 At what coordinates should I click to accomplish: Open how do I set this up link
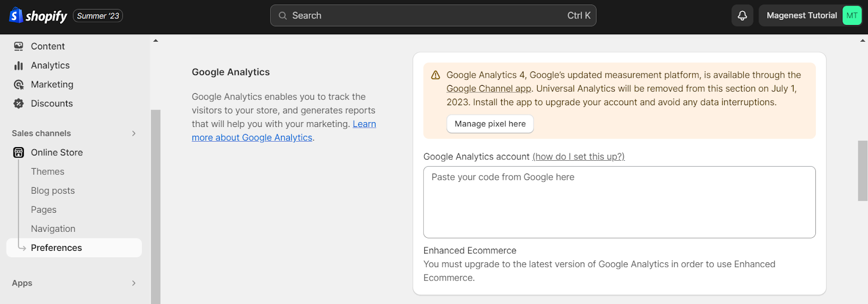578,156
